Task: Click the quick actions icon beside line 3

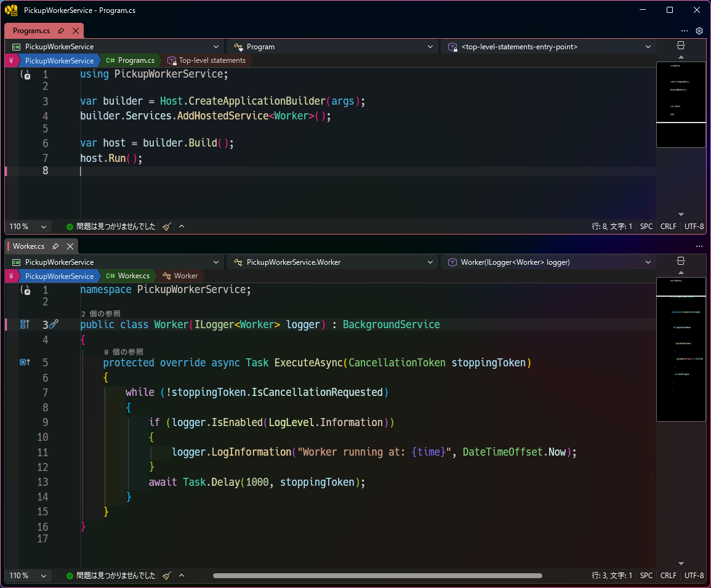Action: click(x=54, y=323)
